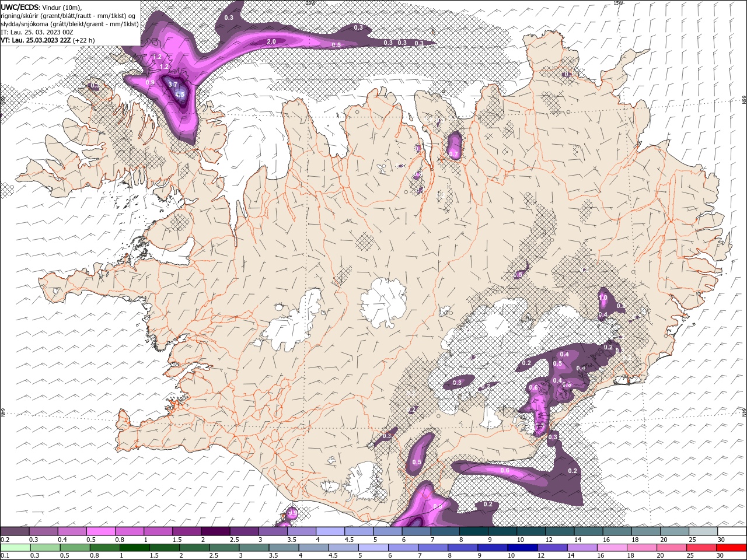
Task: Click the 0.1 label in the lower legend
Action: [x=5, y=556]
